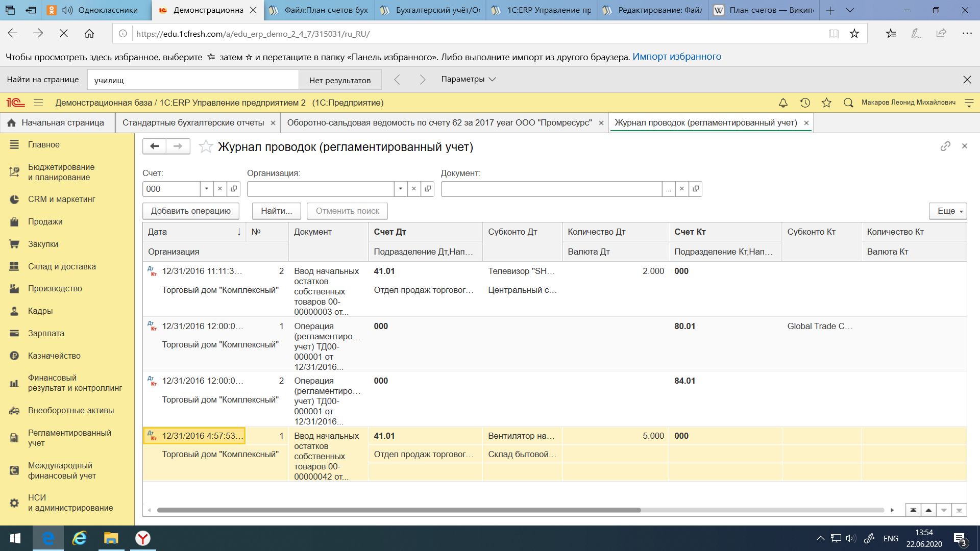Open the Одноклассники browser tab

click(x=97, y=10)
